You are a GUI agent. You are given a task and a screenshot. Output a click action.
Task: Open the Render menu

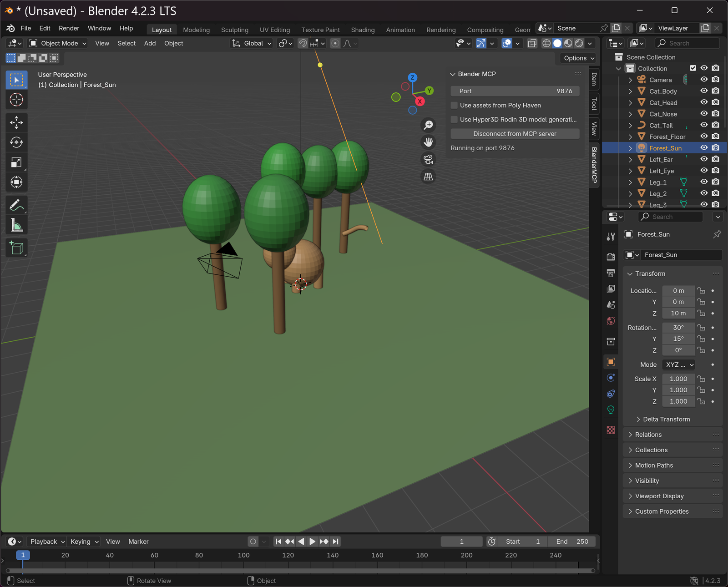point(69,28)
